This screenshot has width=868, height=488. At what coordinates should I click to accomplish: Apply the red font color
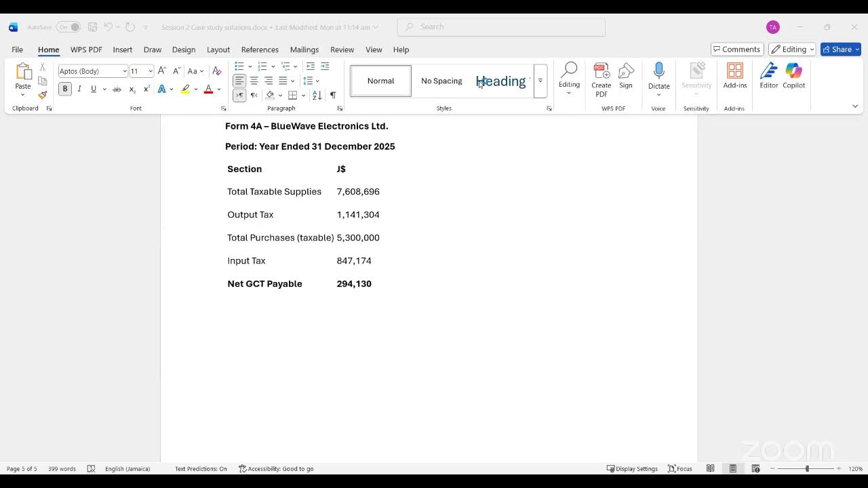point(209,89)
